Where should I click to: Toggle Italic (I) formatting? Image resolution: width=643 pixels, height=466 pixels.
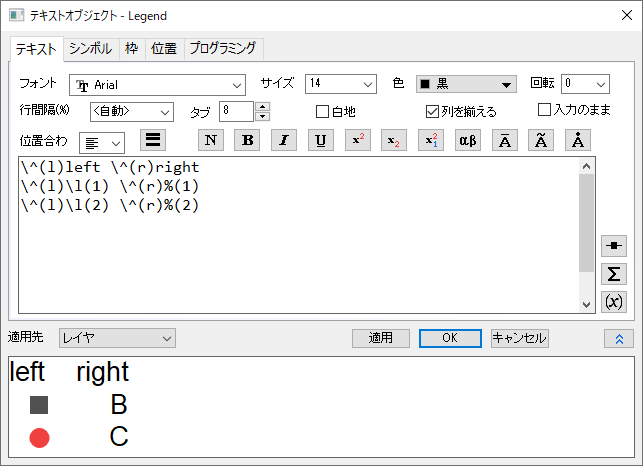(x=284, y=140)
